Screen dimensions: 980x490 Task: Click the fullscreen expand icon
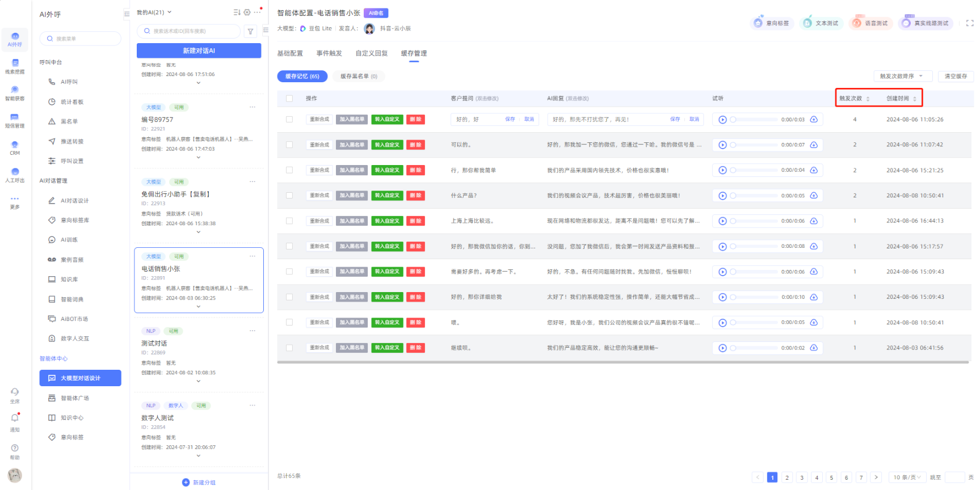pyautogui.click(x=969, y=23)
